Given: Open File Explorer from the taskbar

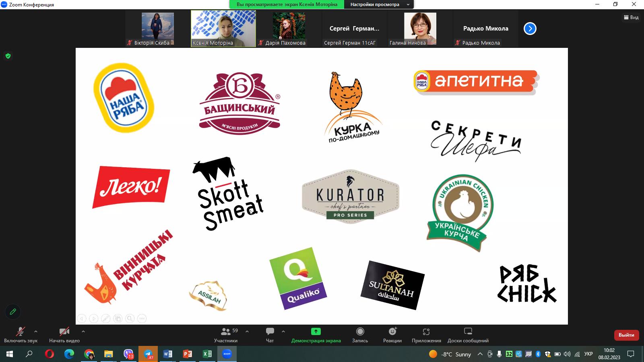Looking at the screenshot, I should tap(109, 354).
